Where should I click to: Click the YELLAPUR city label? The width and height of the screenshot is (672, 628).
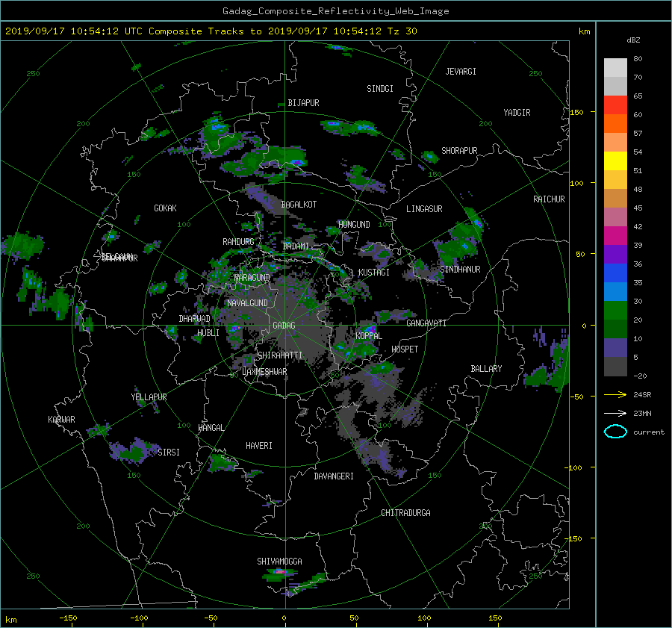[x=149, y=397]
